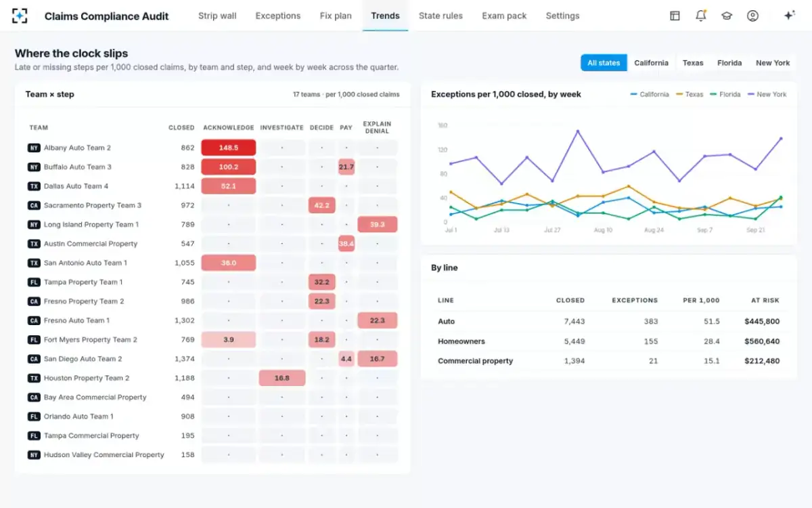
Task: Sort by the At Risk column header
Action: 765,300
